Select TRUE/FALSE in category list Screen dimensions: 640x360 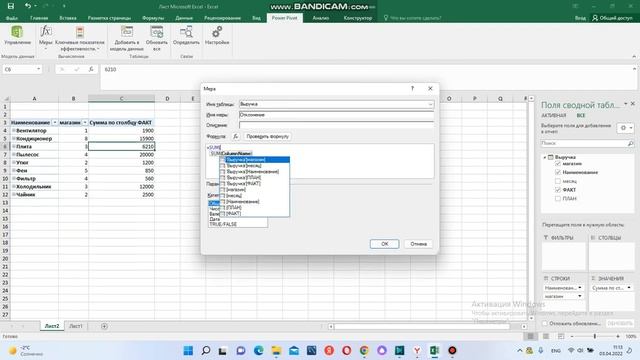pos(223,224)
